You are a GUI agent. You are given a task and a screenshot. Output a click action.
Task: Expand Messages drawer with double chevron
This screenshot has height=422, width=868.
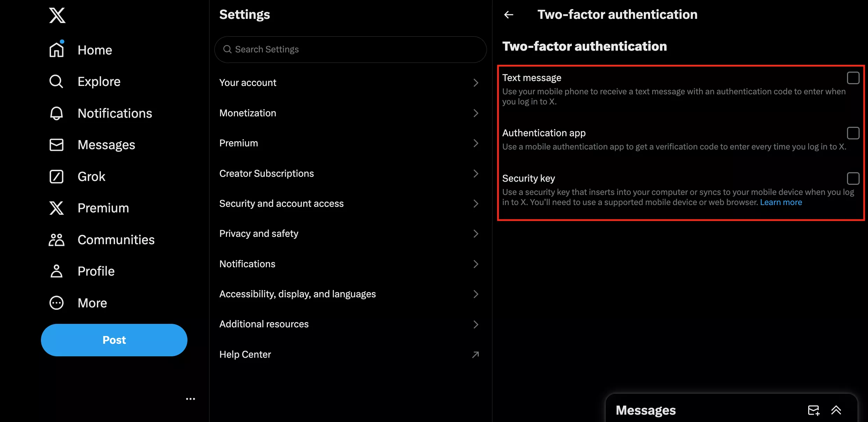coord(836,410)
